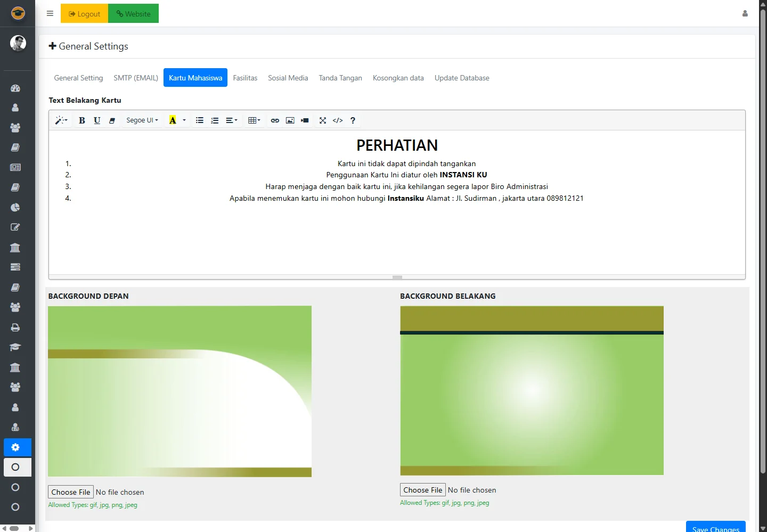Screen dimensions: 767x532
Task: Toggle the numbered ordered list
Action: point(215,120)
